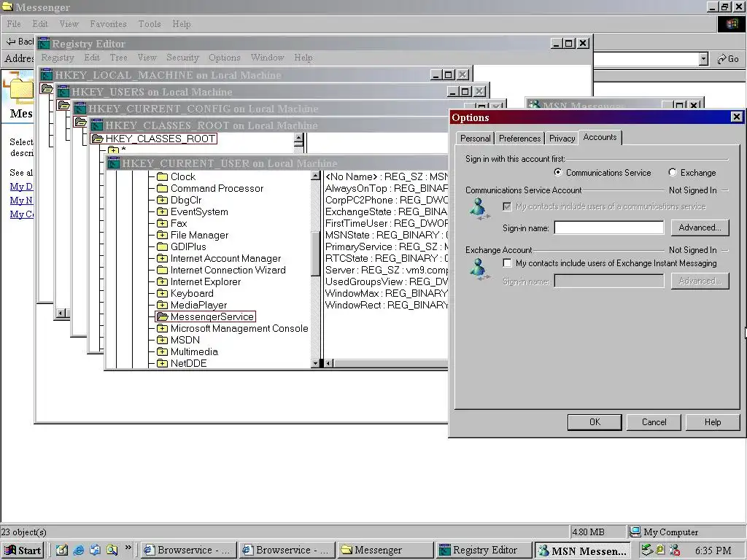Select the PrimaryService registry value
The height and width of the screenshot is (560, 747).
tap(387, 246)
